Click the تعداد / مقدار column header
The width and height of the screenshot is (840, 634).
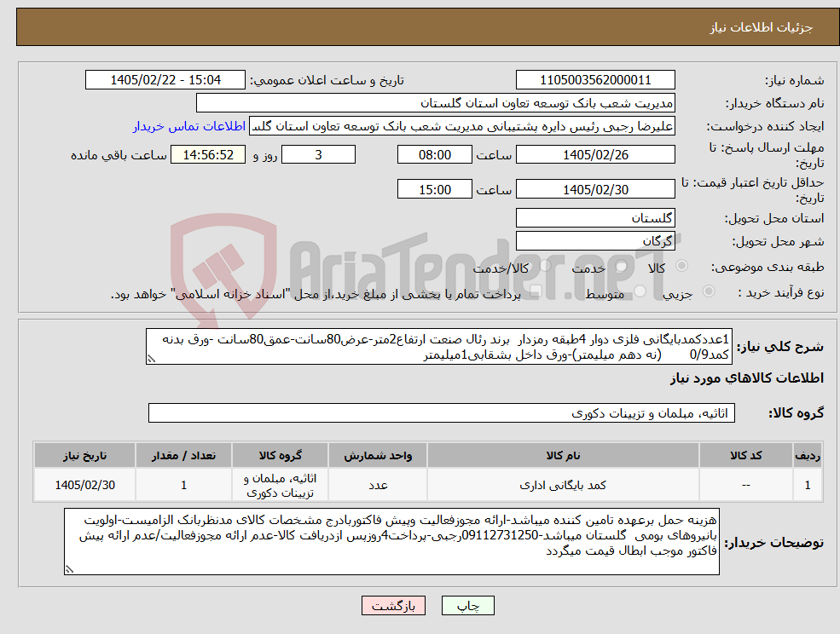(x=183, y=456)
